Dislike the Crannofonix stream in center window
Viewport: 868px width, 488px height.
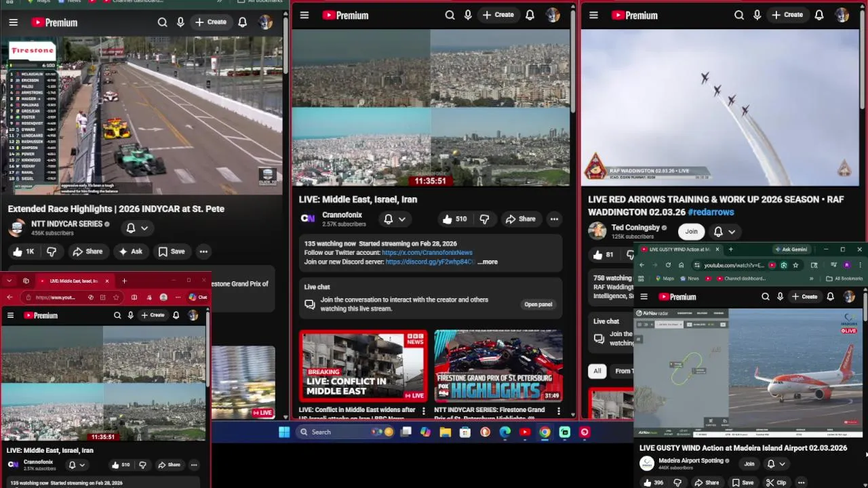pos(484,219)
